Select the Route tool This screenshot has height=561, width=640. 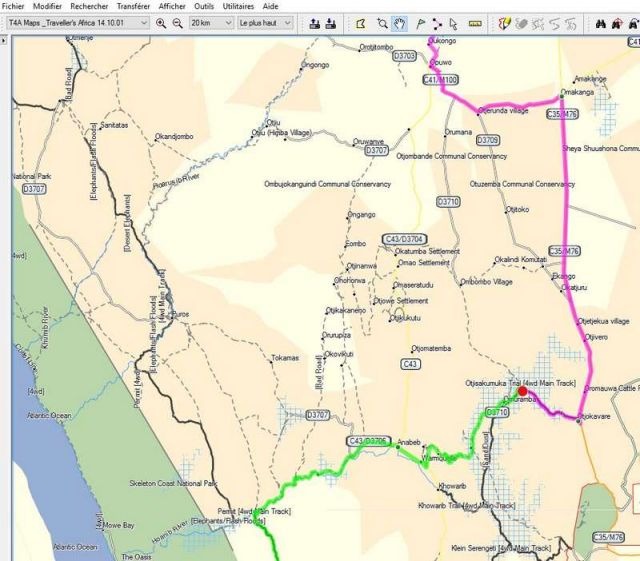coord(437,24)
